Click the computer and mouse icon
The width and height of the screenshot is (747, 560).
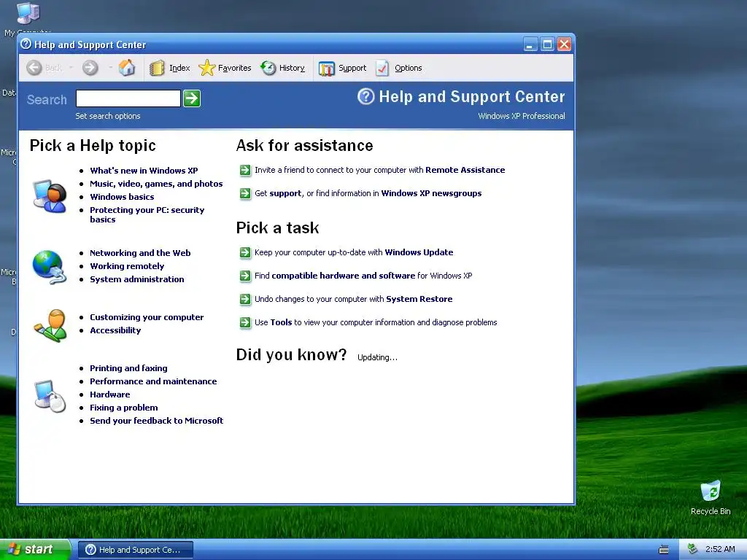tap(50, 396)
